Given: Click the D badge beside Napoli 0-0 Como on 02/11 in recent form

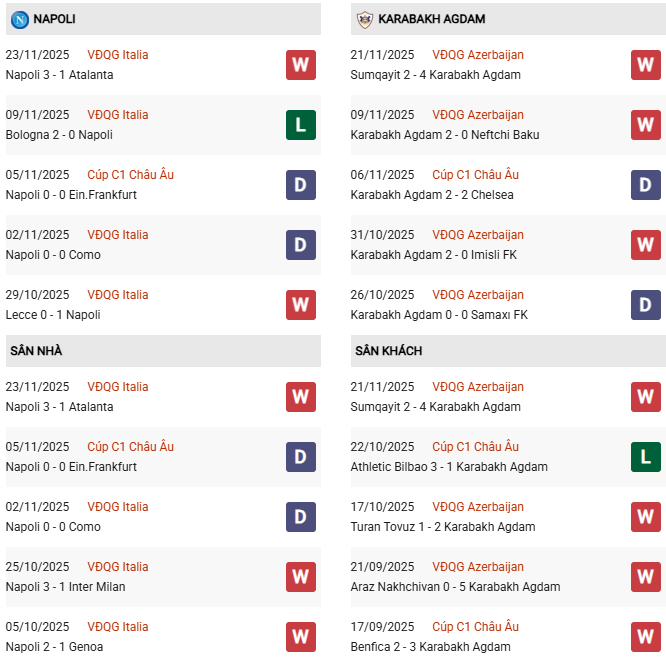Looking at the screenshot, I should 301,245.
